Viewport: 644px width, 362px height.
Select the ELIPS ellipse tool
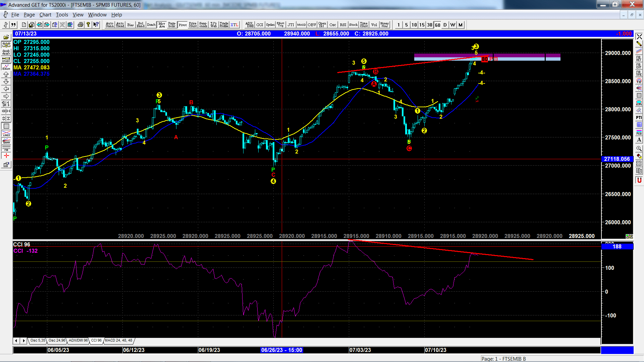coord(639,103)
